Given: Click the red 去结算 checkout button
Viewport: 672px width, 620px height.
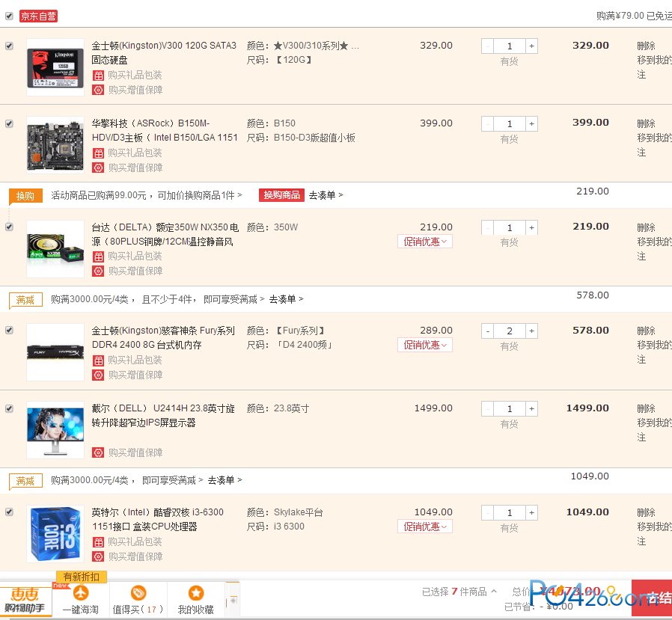Looking at the screenshot, I should coord(652,598).
